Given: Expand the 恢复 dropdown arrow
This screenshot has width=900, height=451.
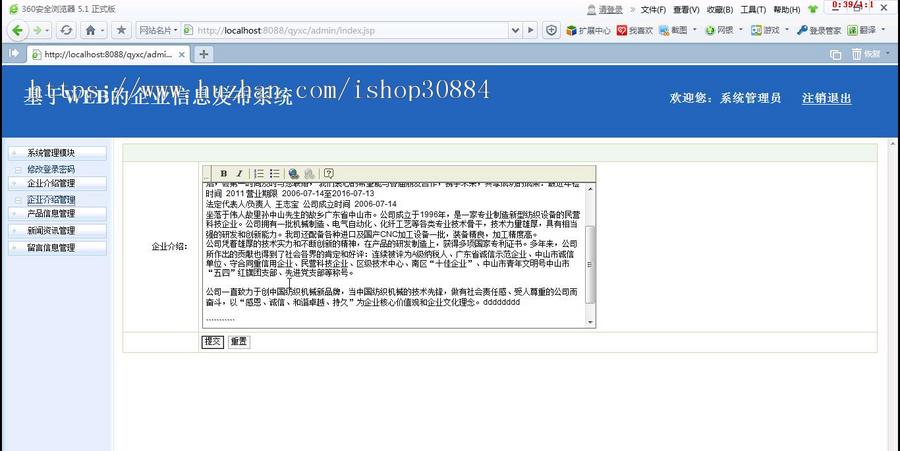Looking at the screenshot, I should click(888, 53).
